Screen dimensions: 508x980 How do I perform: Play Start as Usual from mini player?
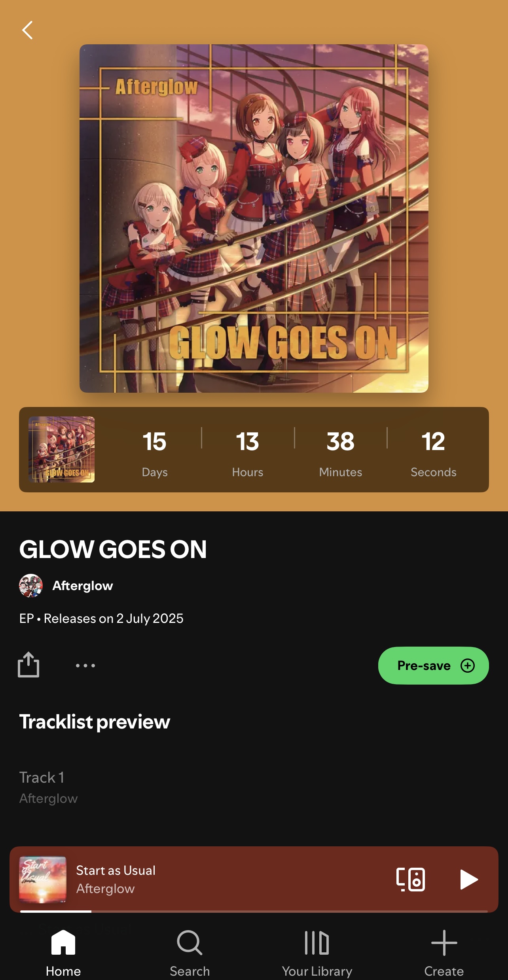469,880
